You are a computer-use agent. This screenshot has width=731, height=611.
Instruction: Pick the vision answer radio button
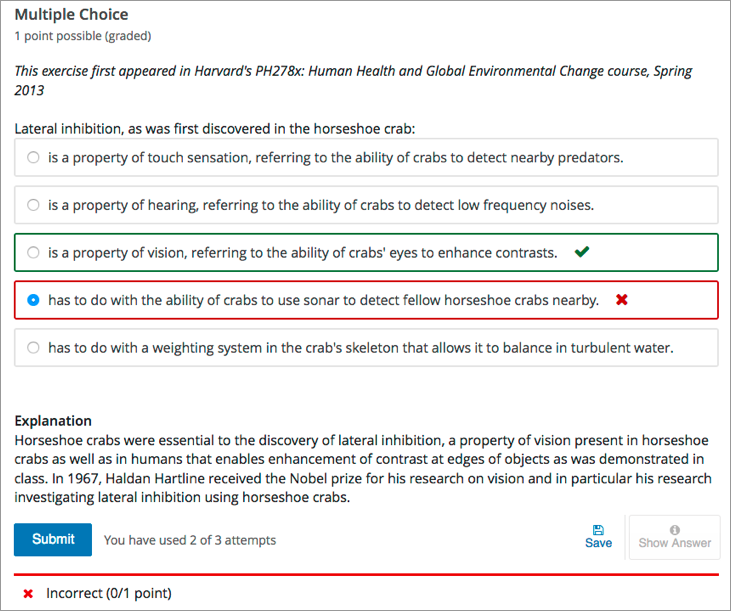33,253
